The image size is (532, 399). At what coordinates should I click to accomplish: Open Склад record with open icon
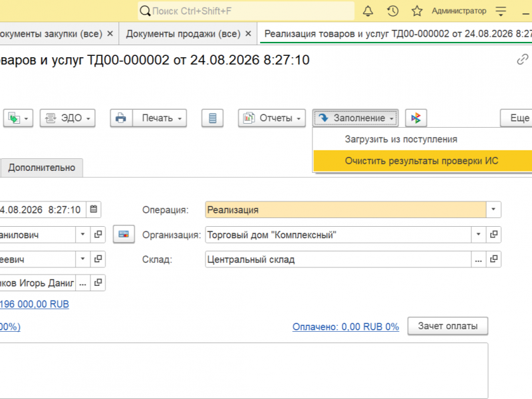[x=493, y=259]
